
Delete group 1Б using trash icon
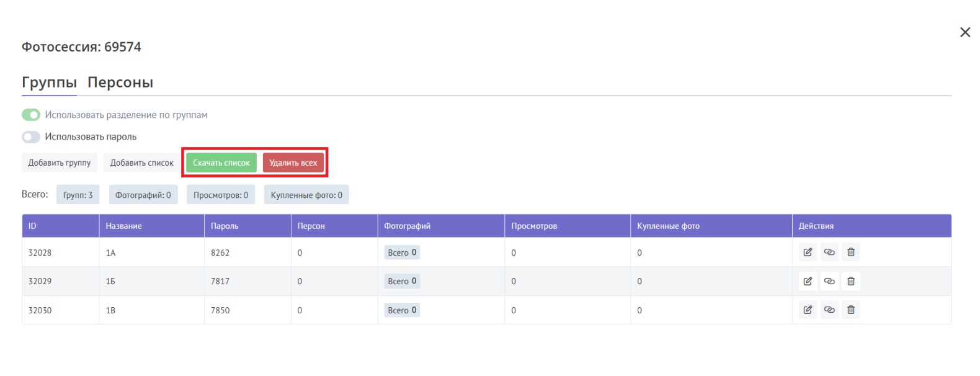pyautogui.click(x=851, y=281)
